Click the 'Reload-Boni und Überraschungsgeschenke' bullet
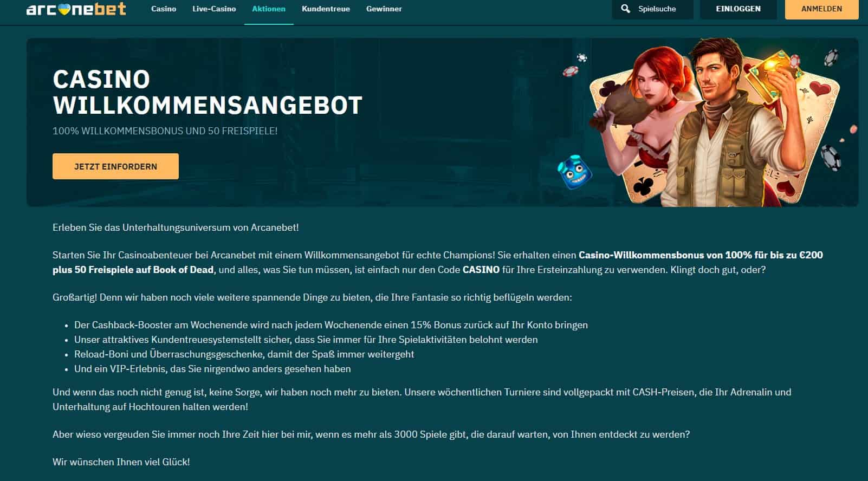The width and height of the screenshot is (868, 481). click(244, 354)
